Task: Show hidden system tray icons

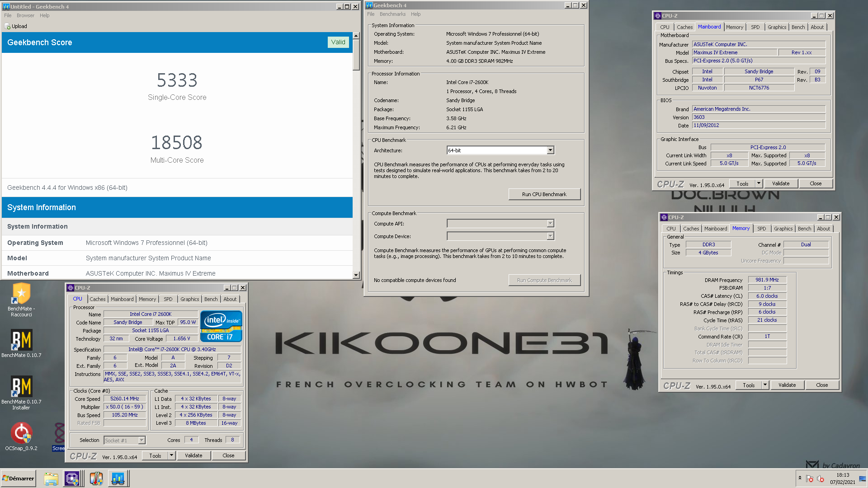Action: coord(800,478)
